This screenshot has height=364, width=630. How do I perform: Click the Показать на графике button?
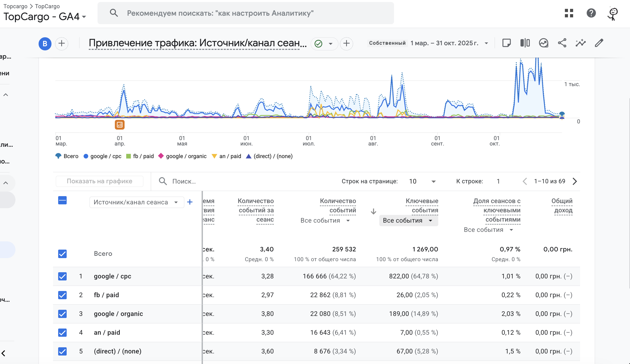pos(100,181)
